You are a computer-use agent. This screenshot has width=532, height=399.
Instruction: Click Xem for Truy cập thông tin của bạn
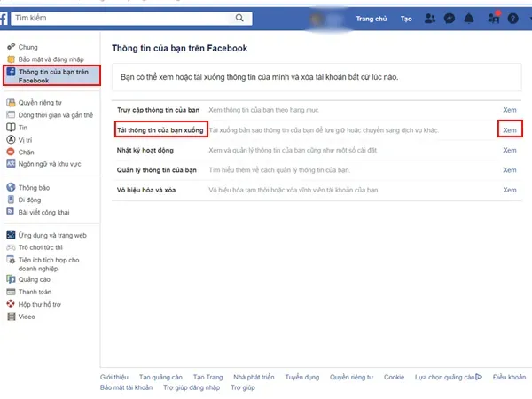tap(510, 110)
